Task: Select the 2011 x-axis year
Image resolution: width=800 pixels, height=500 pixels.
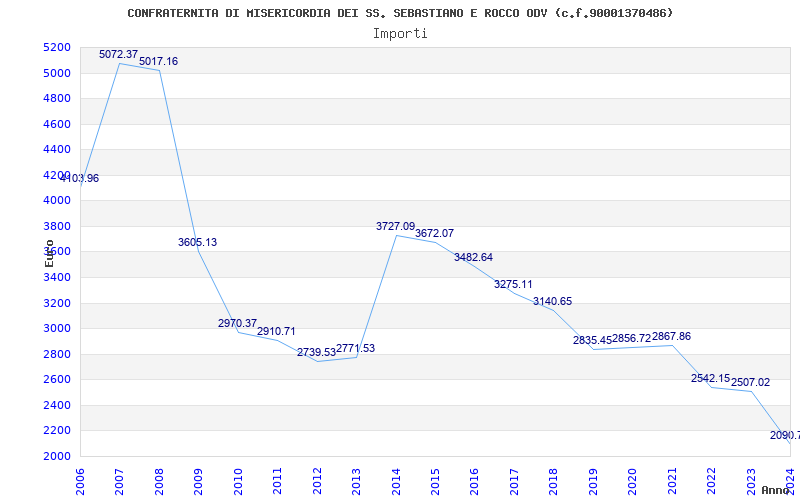Action: 277,482
